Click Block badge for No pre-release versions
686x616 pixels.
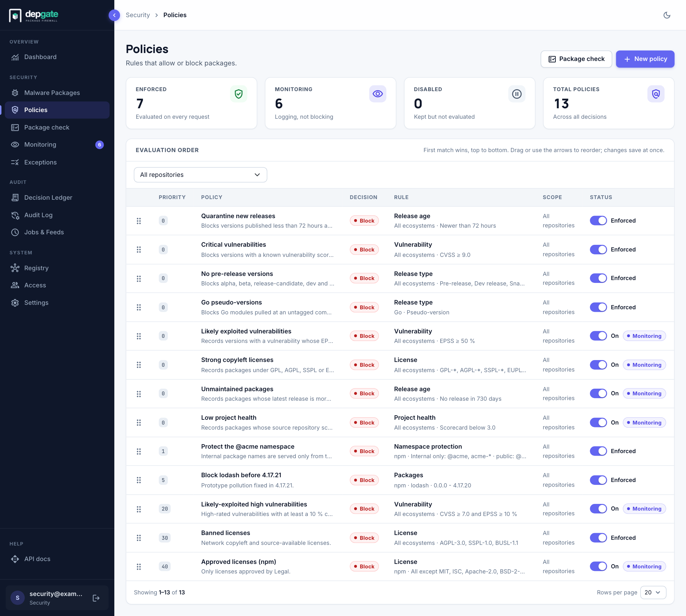point(364,278)
